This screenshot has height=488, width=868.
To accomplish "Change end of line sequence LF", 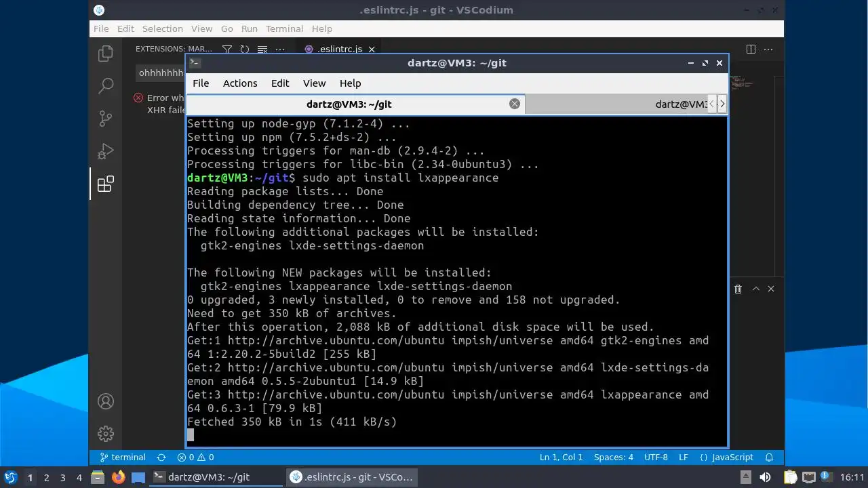I will click(x=684, y=457).
